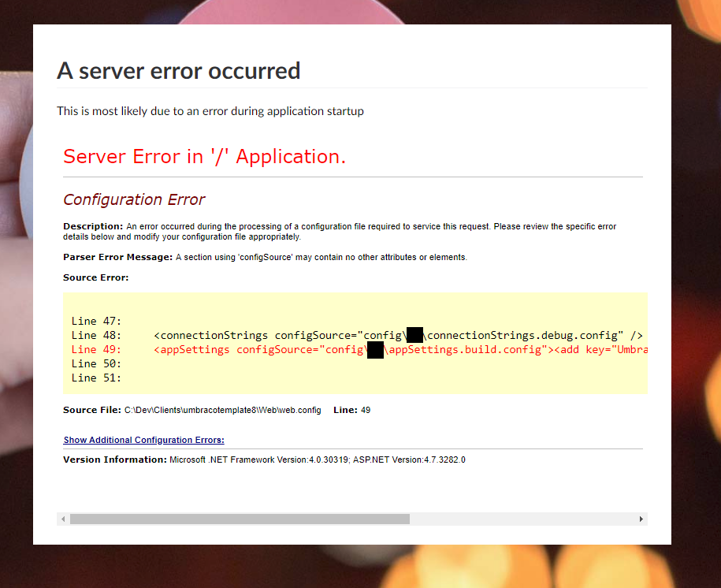
Task: Click the red Line 49 appSettings code line
Action: (359, 350)
